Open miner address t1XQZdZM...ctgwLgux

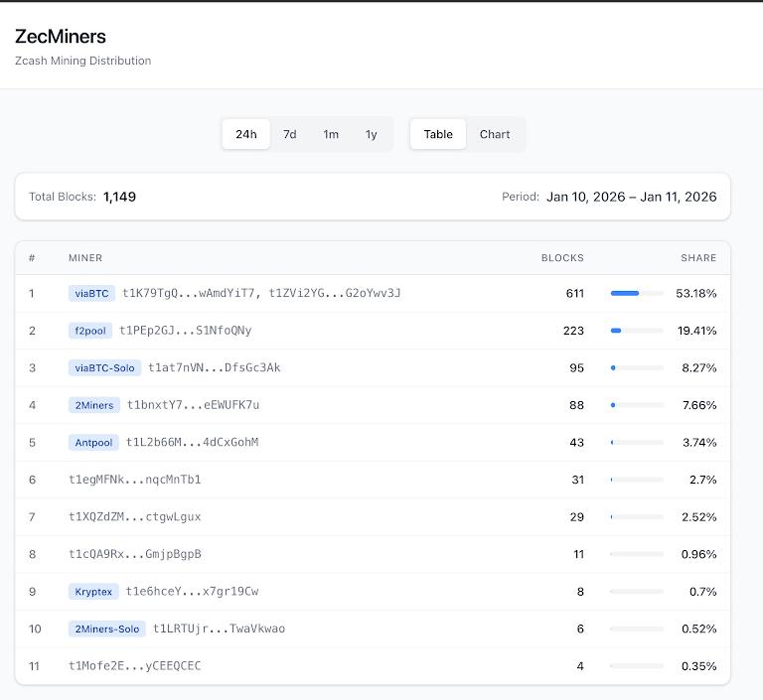click(134, 517)
